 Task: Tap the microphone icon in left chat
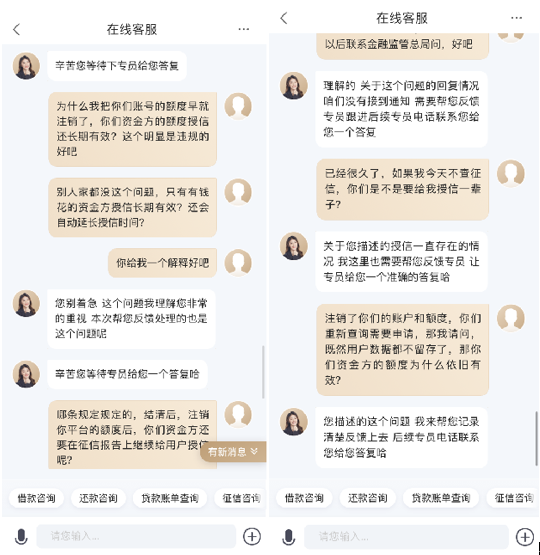coord(21,537)
